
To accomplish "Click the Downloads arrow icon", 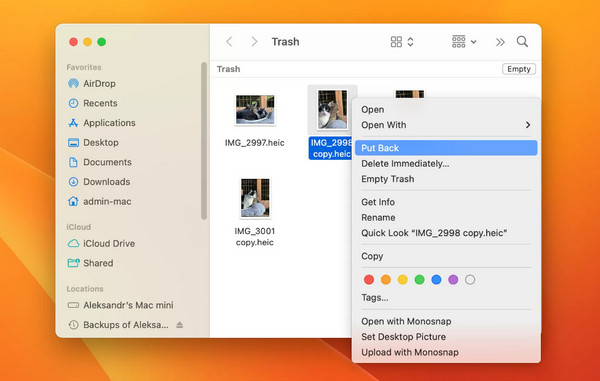I will click(73, 182).
